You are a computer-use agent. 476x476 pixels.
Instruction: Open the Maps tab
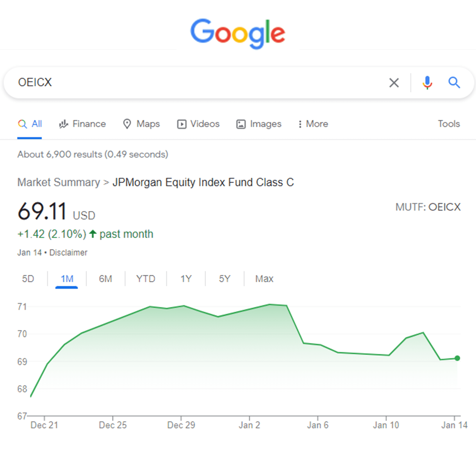coord(141,124)
